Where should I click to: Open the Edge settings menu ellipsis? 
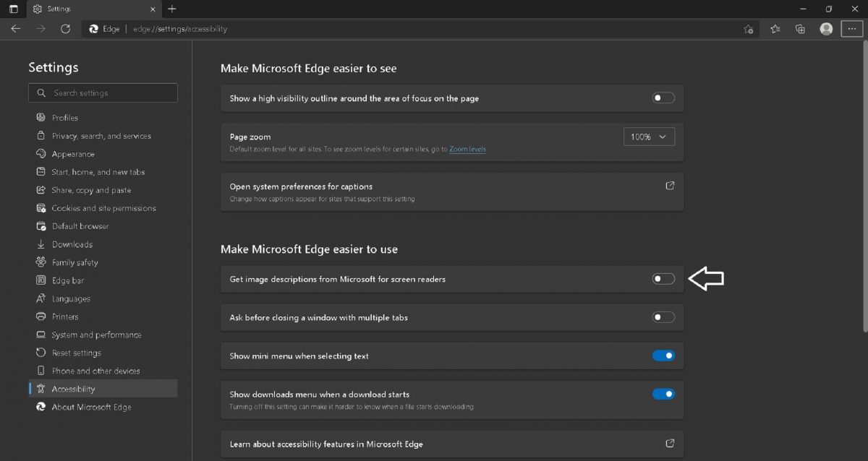tap(854, 29)
